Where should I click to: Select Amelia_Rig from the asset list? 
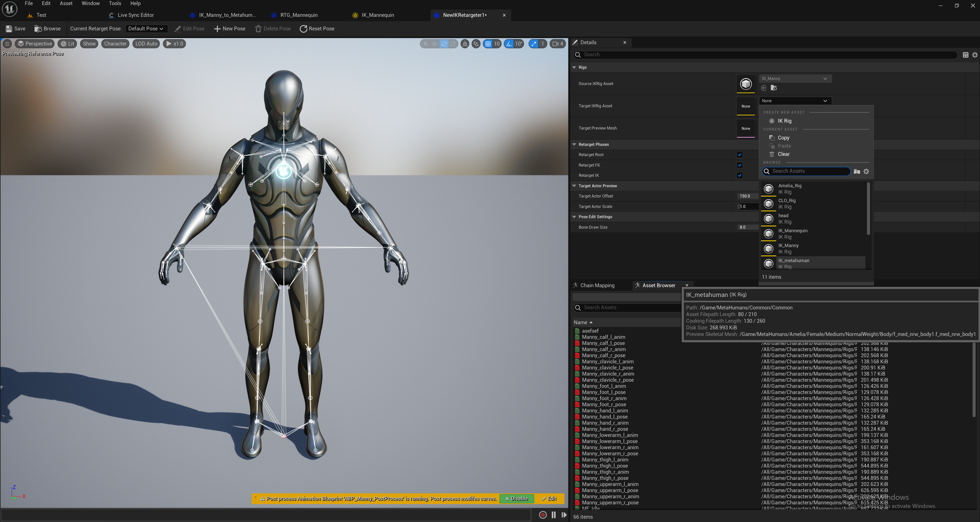pyautogui.click(x=812, y=189)
